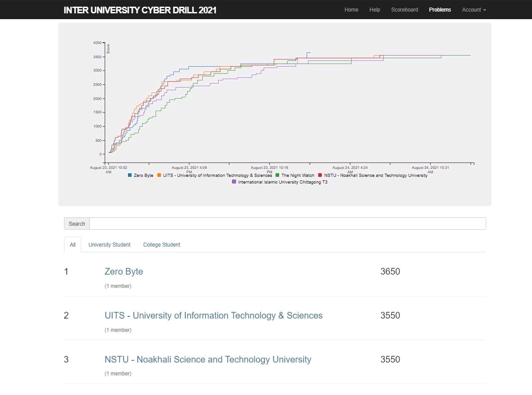Select the All tab

pyautogui.click(x=72, y=244)
